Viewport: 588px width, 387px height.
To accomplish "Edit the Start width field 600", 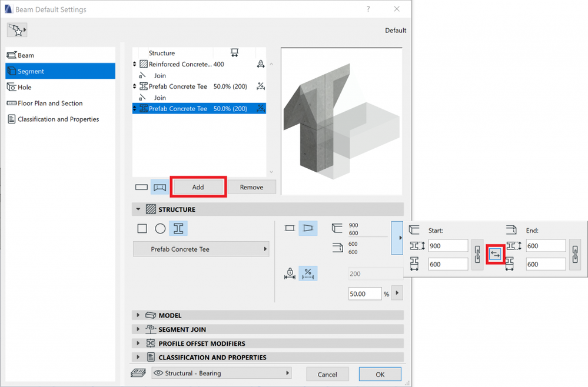I will [448, 264].
